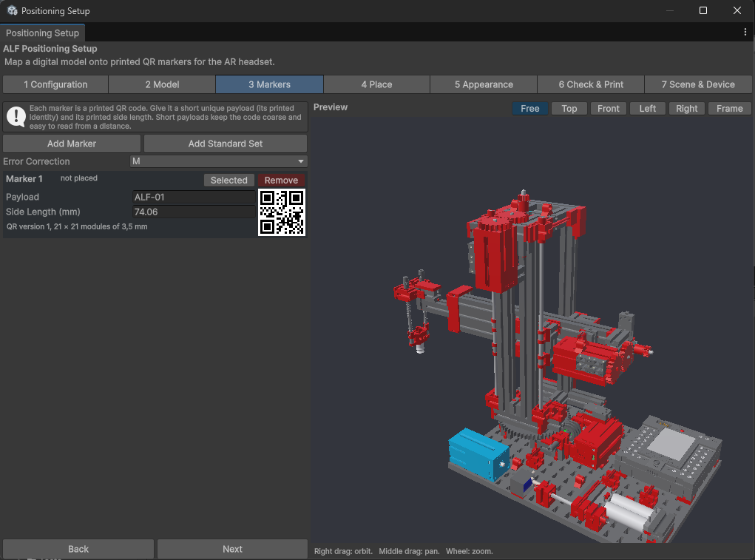
Task: Go to the 2 Model step tab
Action: (x=162, y=84)
